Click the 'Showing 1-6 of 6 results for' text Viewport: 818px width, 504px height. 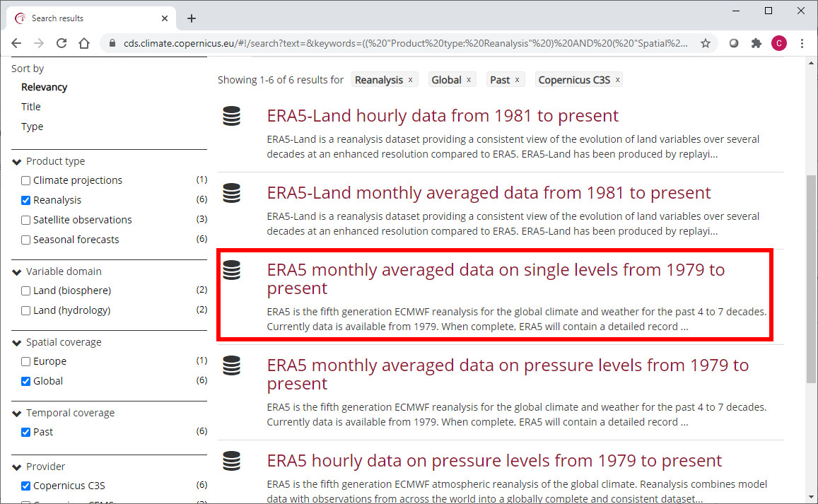tap(281, 80)
